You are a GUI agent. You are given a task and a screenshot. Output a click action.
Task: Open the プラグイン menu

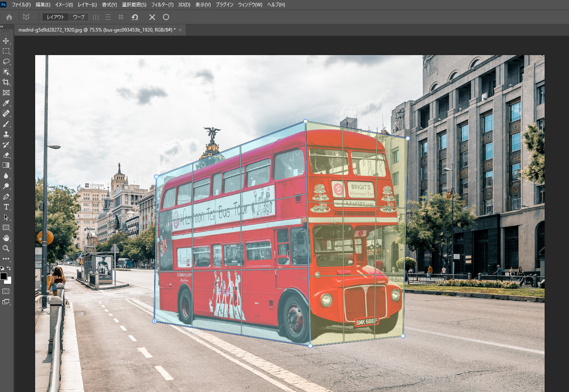tap(225, 5)
